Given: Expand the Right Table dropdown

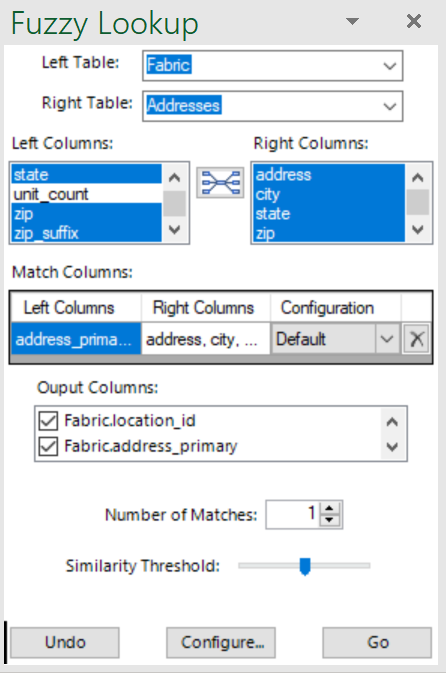Looking at the screenshot, I should (x=390, y=106).
